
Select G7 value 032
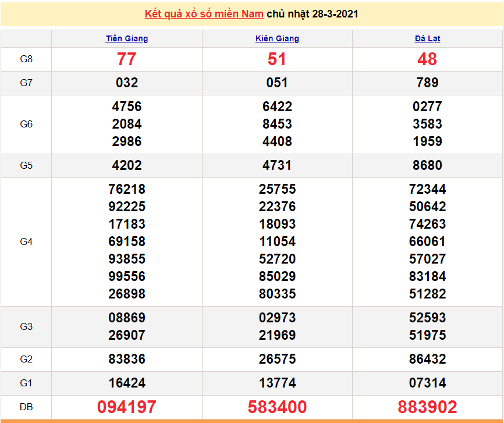(127, 83)
